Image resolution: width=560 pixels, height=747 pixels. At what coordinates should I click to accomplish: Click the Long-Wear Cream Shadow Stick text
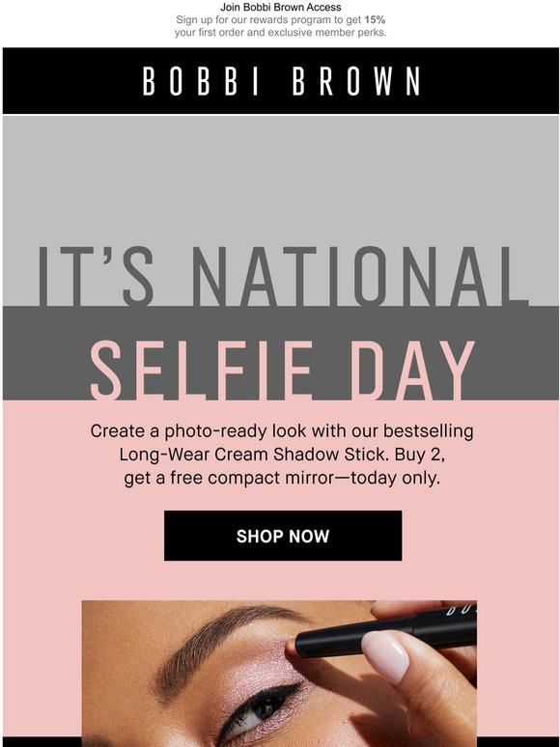click(x=254, y=454)
